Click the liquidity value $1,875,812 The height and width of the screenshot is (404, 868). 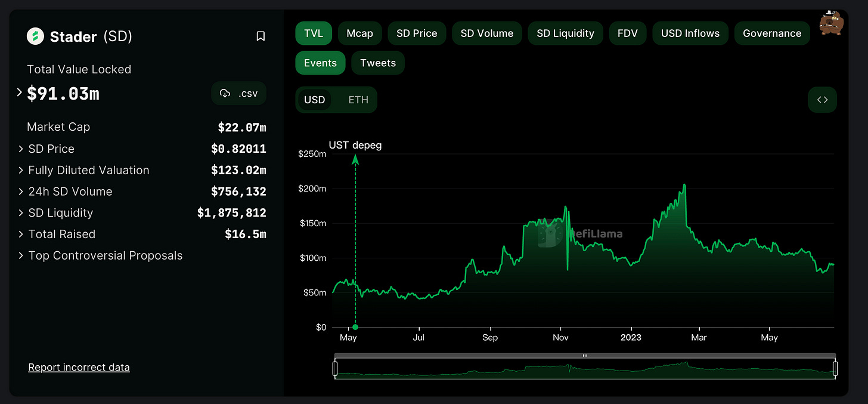[232, 213]
